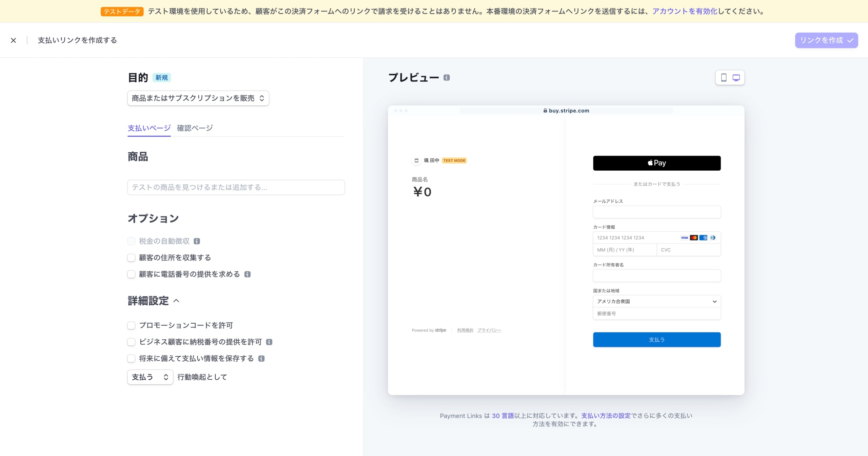The height and width of the screenshot is (456, 868).
Task: Click the Apple Pay button in the preview
Action: pyautogui.click(x=656, y=163)
